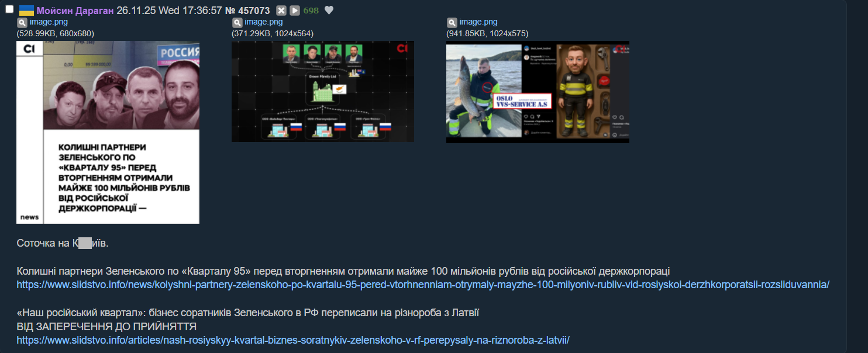Screen dimensions: 868x353
Task: Click magnifier icon beside second image.png
Action: pyautogui.click(x=237, y=23)
